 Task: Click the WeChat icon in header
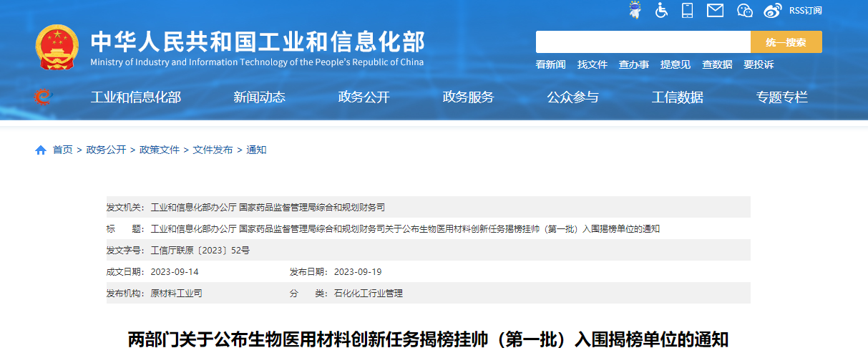[745, 10]
